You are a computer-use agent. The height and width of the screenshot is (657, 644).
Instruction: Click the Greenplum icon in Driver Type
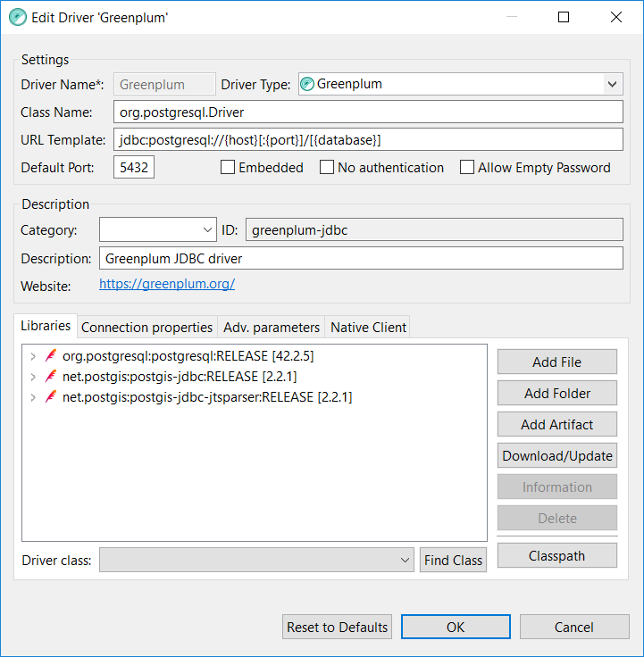coord(307,84)
